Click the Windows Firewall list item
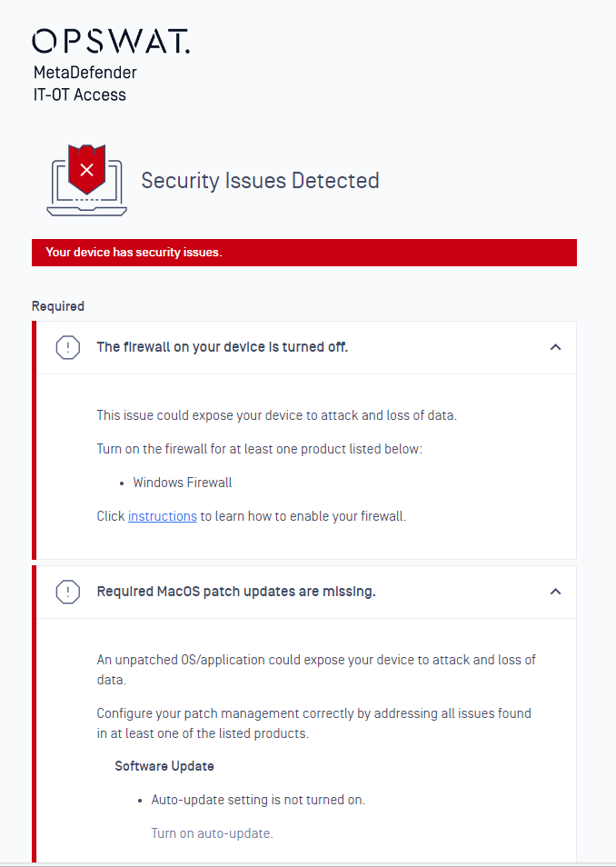Image resolution: width=616 pixels, height=867 pixels. click(183, 483)
